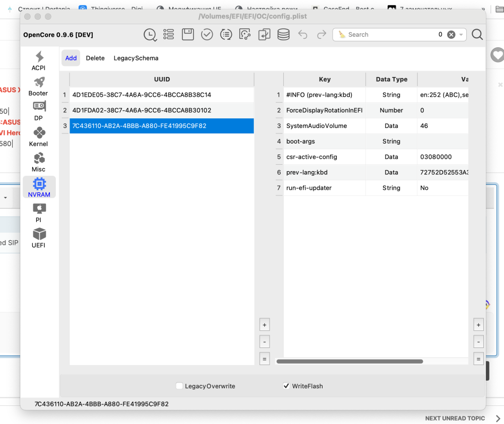Click the Key column header
Image resolution: width=504 pixels, height=424 pixels.
[325, 80]
